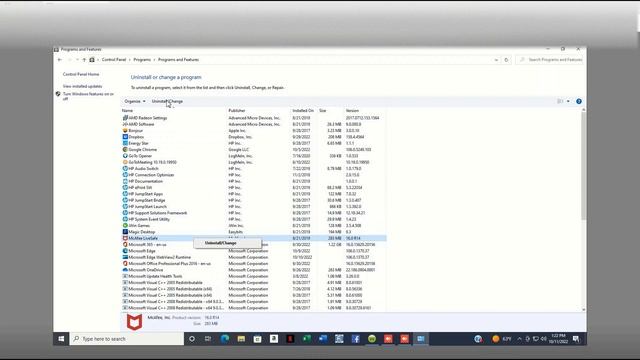The image size is (640, 360).
Task: Open Cortana circle icon in taskbar
Action: point(192,339)
